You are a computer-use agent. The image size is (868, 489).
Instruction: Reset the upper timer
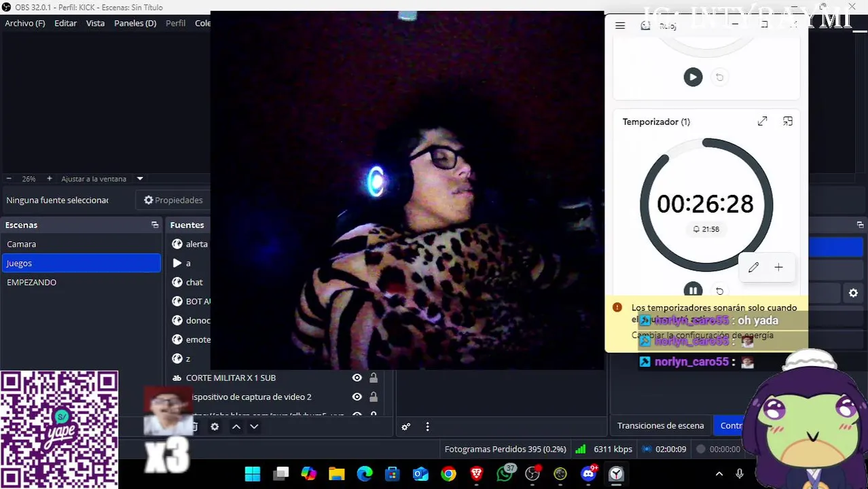pos(720,77)
